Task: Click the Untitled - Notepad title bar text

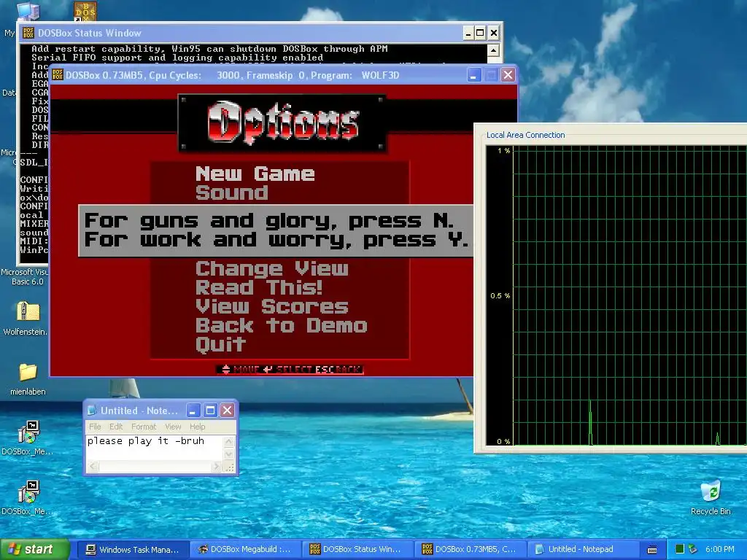Action: tap(139, 411)
